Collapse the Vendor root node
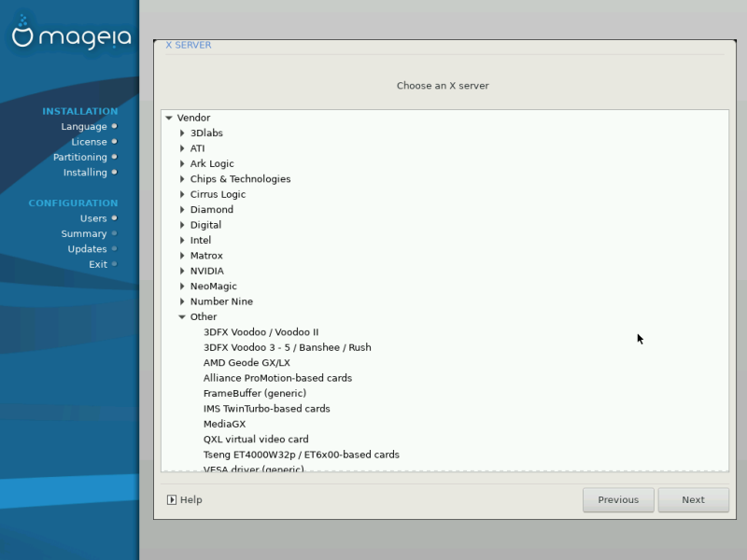The width and height of the screenshot is (747, 560). click(169, 118)
